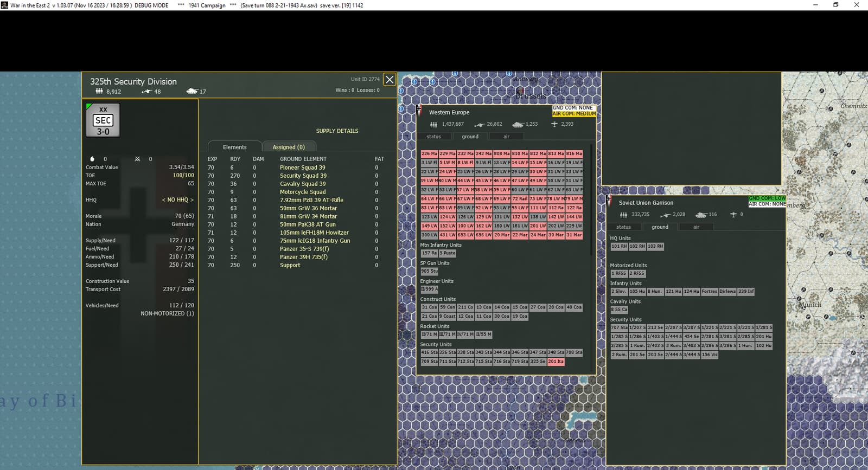This screenshot has height=470, width=868.
Task: Click the Soviet Union Garrison aircraft icon
Action: (x=733, y=215)
